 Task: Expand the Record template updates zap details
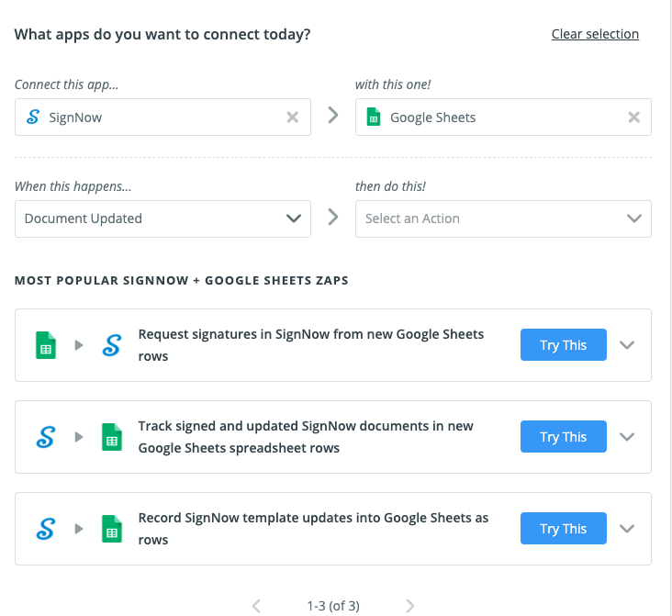point(627,529)
